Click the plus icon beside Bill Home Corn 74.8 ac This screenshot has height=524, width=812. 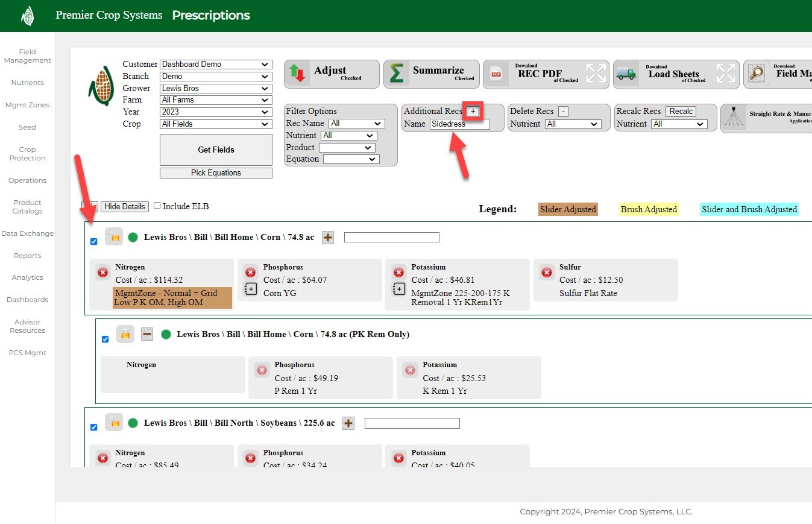pos(327,238)
